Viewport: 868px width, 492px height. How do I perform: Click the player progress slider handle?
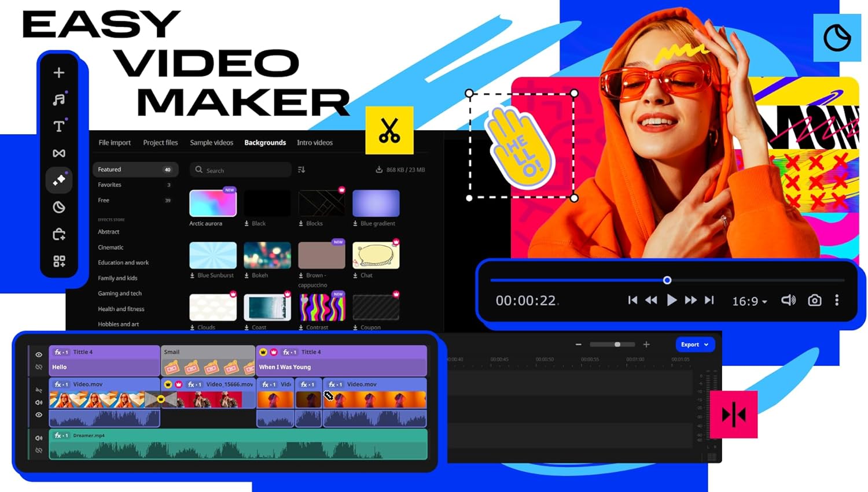[x=667, y=280]
